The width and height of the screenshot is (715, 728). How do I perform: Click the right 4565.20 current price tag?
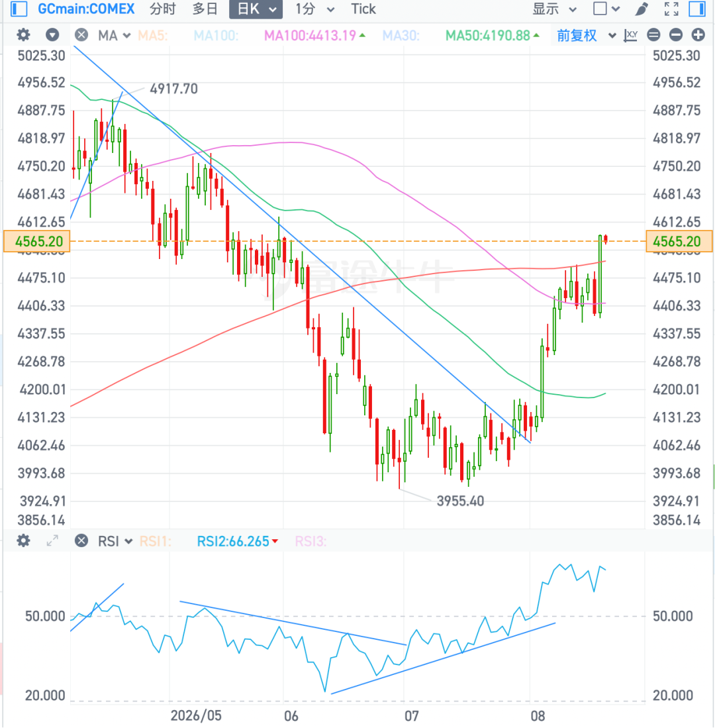point(679,241)
